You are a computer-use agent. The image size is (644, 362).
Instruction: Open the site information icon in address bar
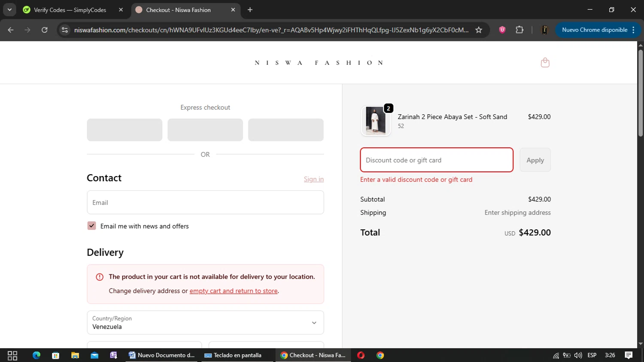click(65, 30)
